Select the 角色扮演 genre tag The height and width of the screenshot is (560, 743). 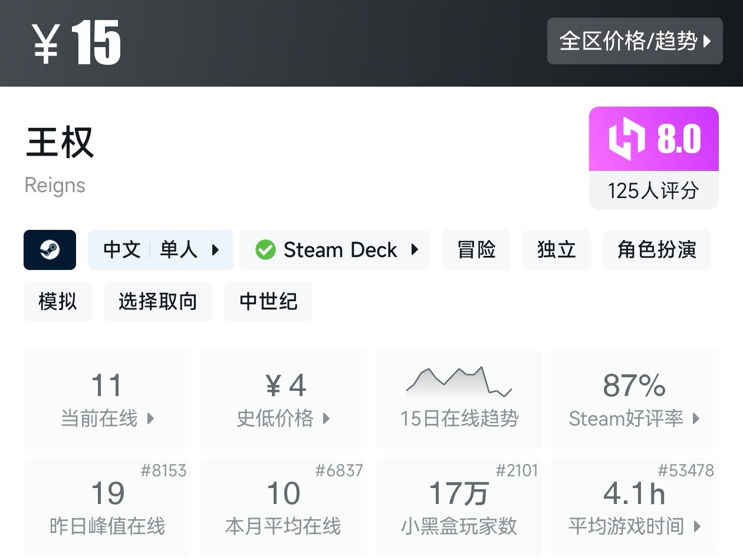click(x=656, y=250)
